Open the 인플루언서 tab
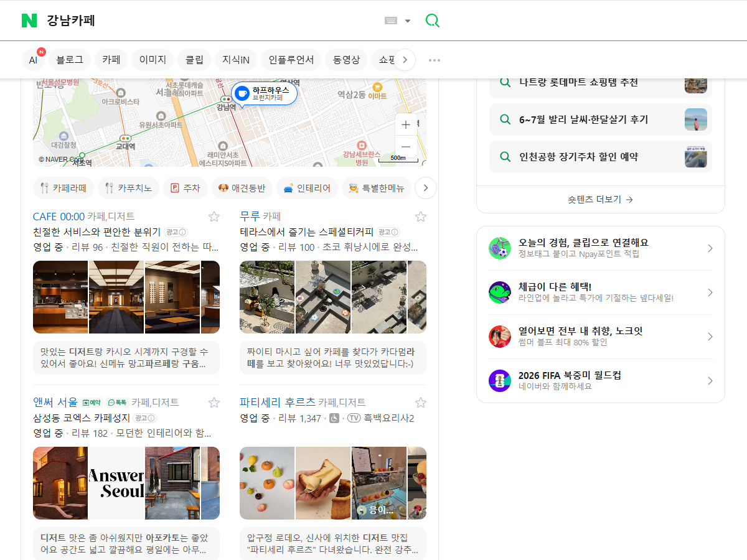747x560 pixels. (x=291, y=60)
